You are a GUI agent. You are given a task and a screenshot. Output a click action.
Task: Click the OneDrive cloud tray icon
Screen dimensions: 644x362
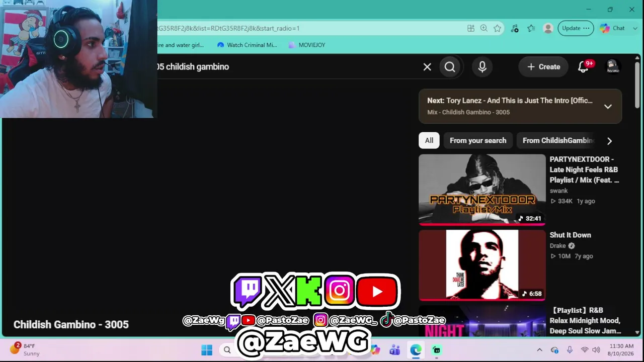[x=554, y=350]
